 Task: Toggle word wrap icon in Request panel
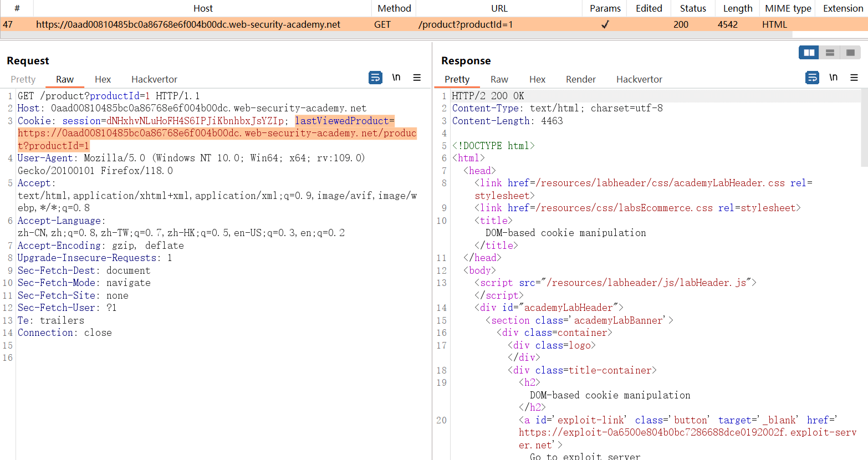[x=375, y=78]
